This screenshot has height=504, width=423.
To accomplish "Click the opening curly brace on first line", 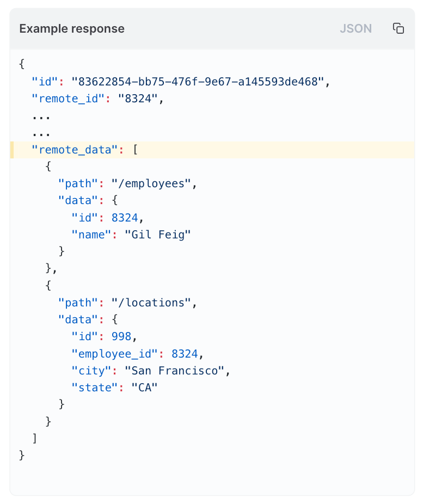I will click(x=22, y=65).
